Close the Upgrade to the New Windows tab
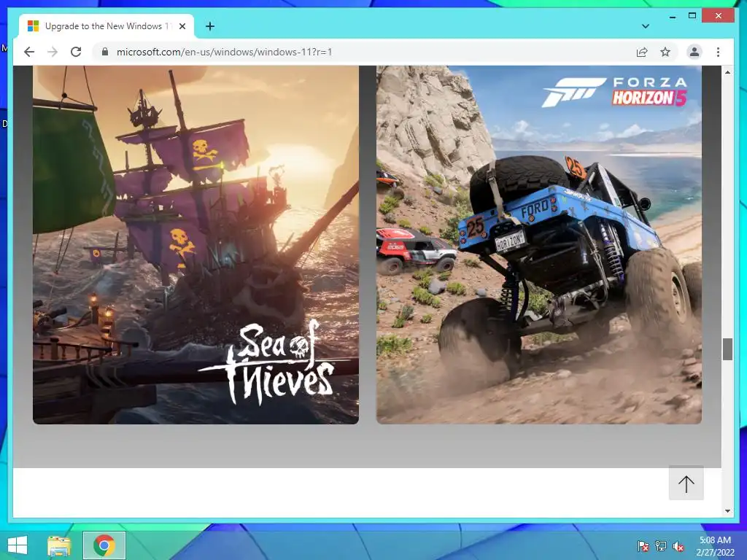 tap(182, 26)
